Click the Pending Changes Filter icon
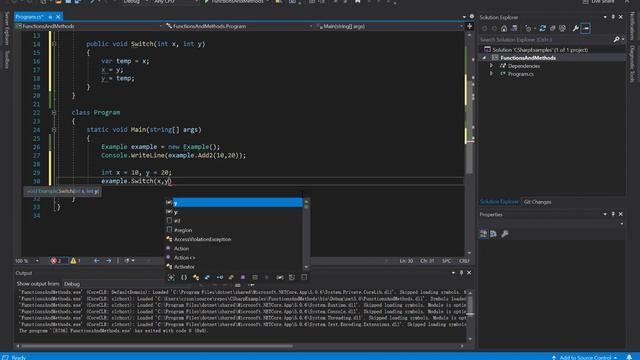The image size is (640, 360). coord(529,29)
